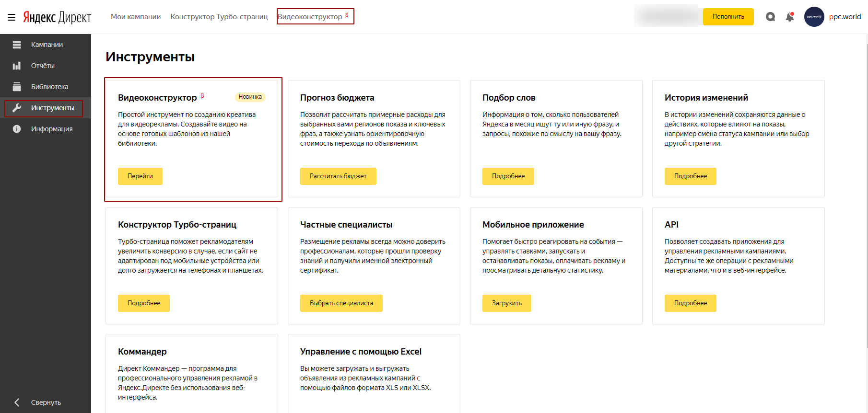This screenshot has width=868, height=413.
Task: Open the chat support icon
Action: click(770, 17)
